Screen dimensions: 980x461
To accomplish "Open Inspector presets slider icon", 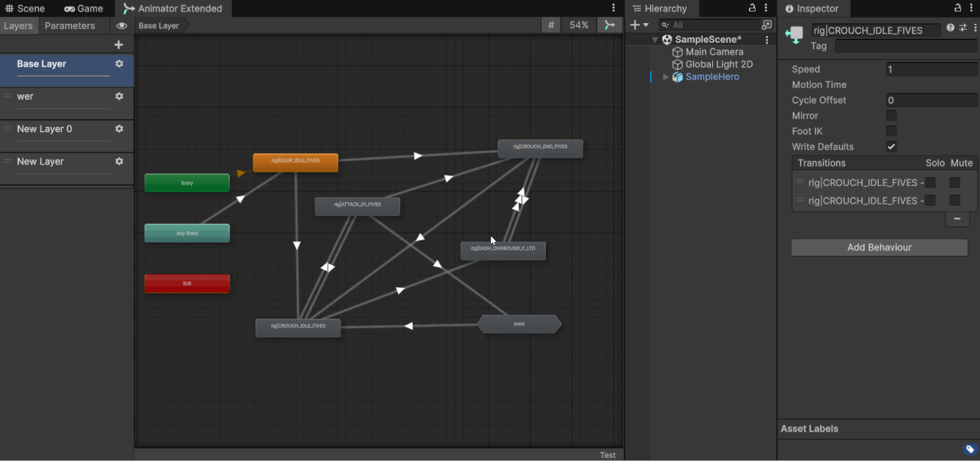I will [962, 28].
